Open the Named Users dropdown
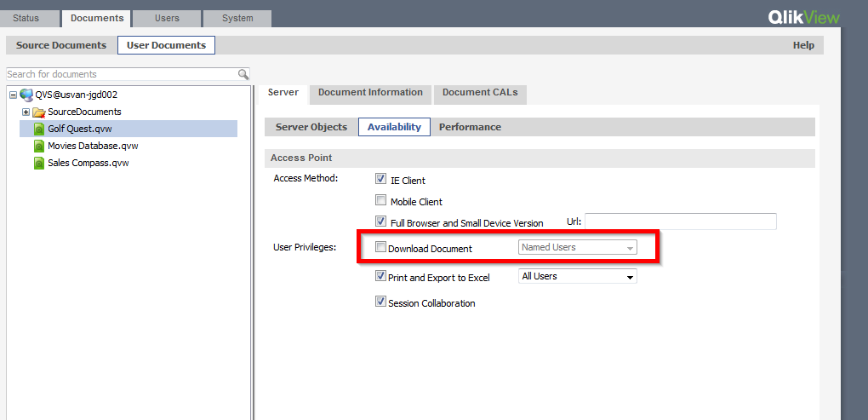 (x=577, y=247)
